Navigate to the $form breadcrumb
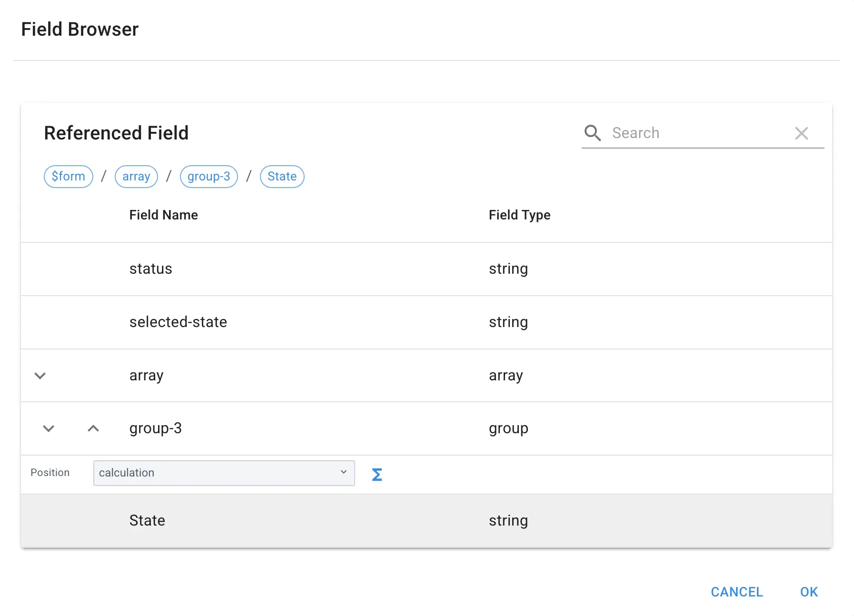Image resolution: width=854 pixels, height=616 pixels. coord(69,177)
